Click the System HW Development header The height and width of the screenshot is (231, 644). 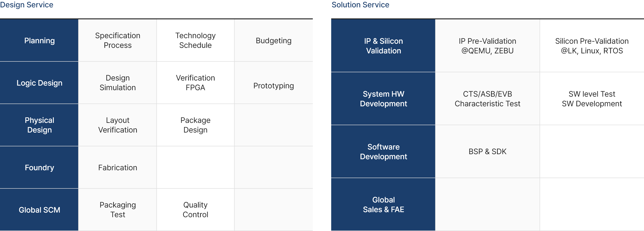(x=383, y=98)
